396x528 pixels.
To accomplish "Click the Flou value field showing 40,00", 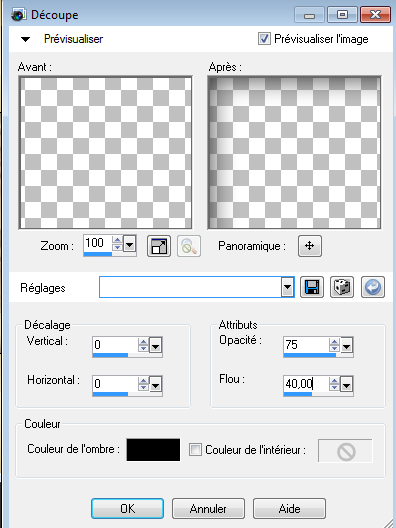I will (306, 384).
